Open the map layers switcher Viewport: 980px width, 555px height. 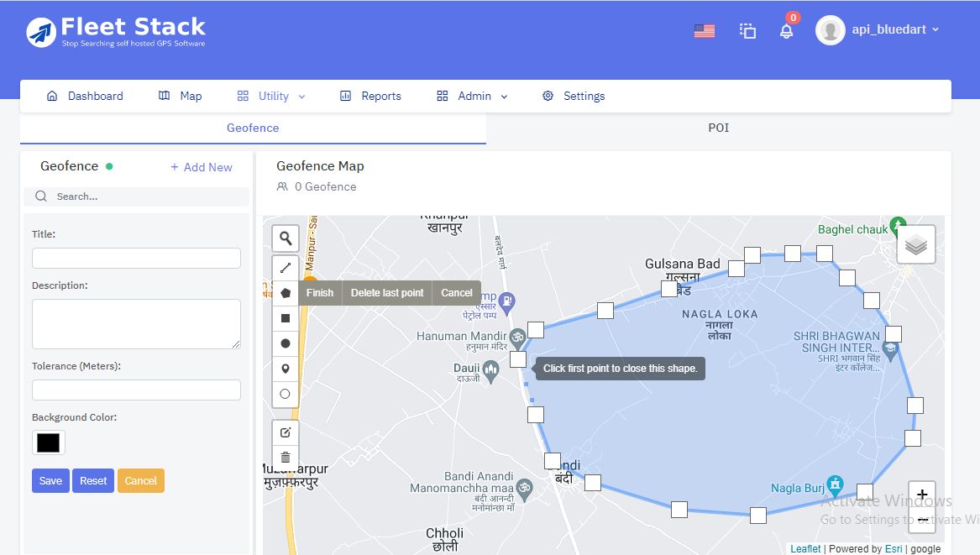tap(915, 244)
